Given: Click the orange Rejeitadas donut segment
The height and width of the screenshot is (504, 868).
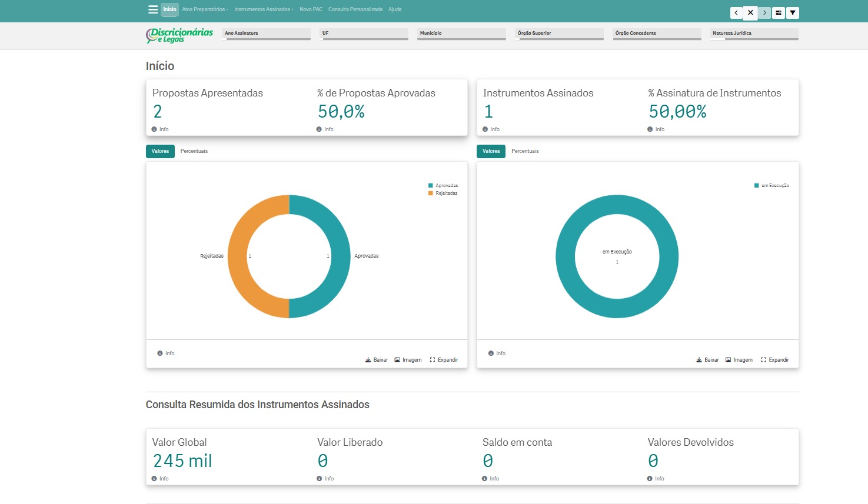Looking at the screenshot, I should pyautogui.click(x=238, y=256).
